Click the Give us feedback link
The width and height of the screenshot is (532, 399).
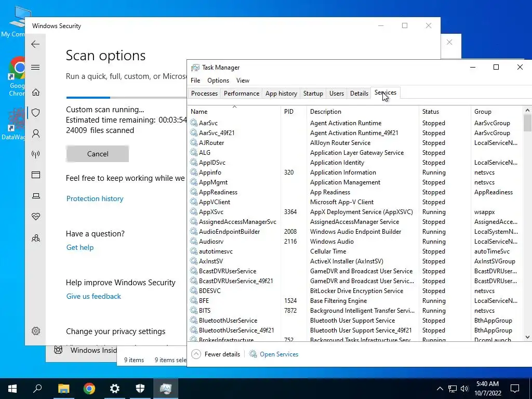[94, 296]
